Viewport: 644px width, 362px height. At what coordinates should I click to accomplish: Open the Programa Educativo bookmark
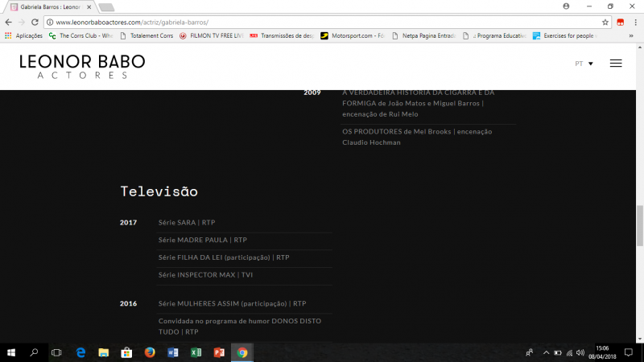(x=494, y=35)
